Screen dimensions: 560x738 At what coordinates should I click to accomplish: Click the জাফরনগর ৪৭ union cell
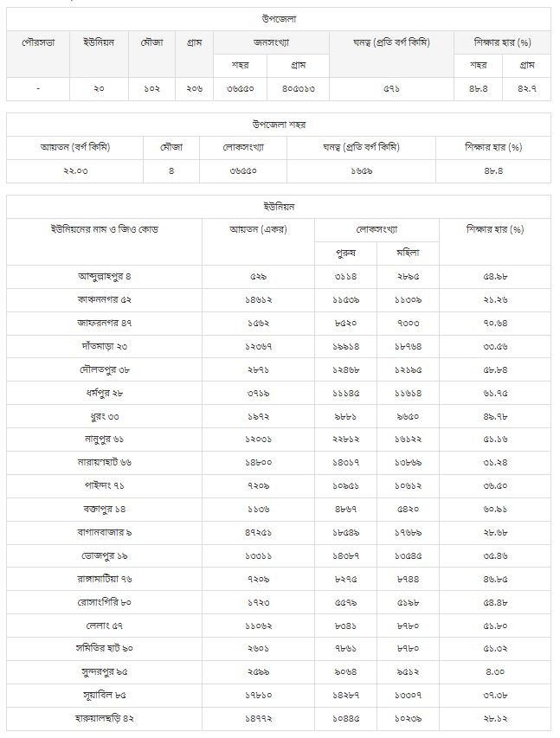pyautogui.click(x=104, y=323)
